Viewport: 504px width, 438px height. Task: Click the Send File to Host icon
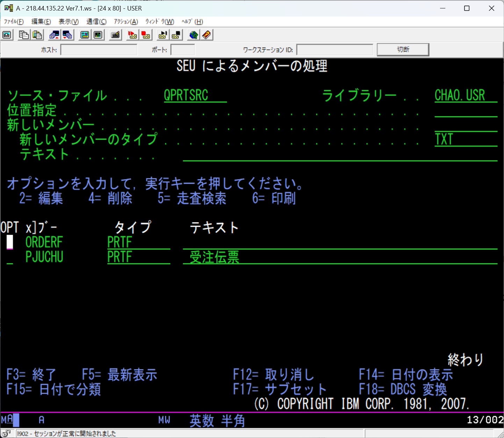pos(54,35)
